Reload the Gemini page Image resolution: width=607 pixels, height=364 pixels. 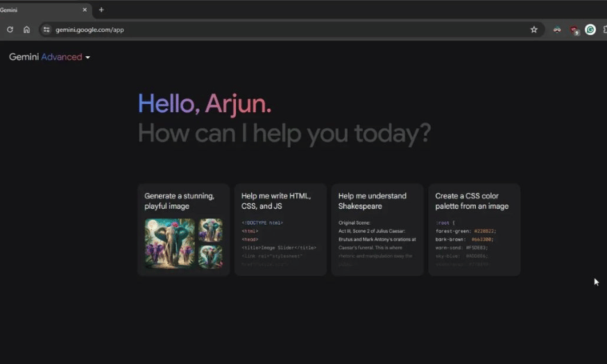[10, 30]
